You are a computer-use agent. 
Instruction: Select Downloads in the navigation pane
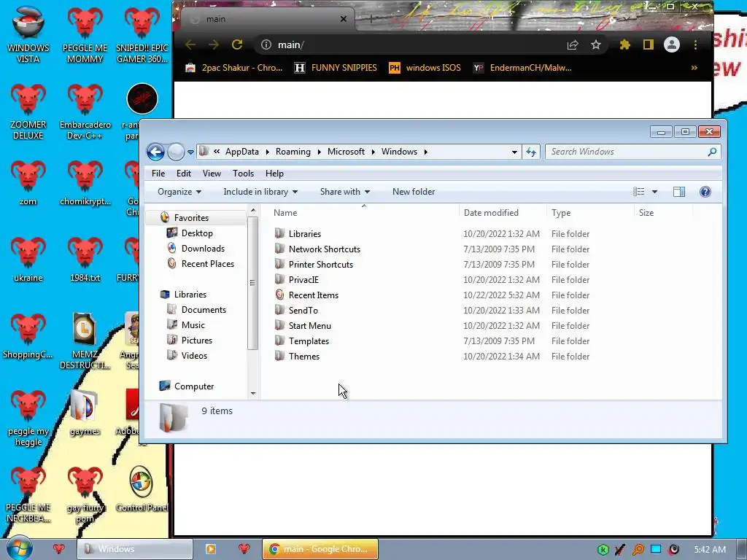203,248
